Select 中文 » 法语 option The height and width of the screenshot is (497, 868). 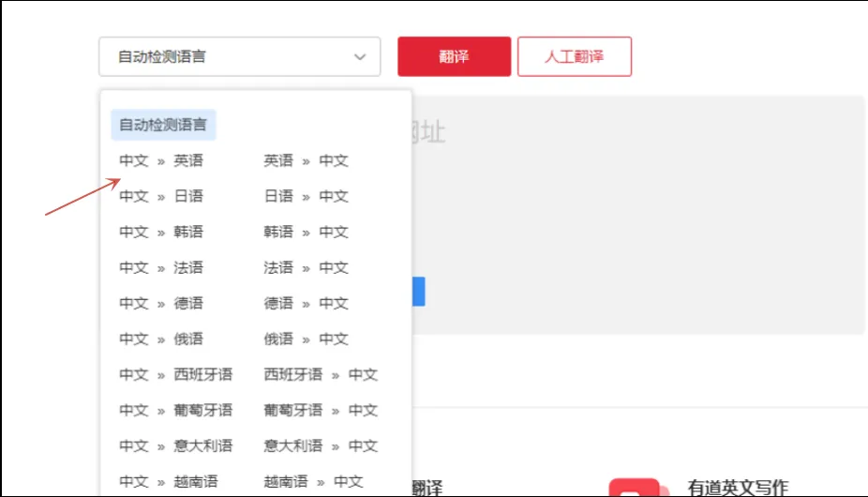point(161,267)
